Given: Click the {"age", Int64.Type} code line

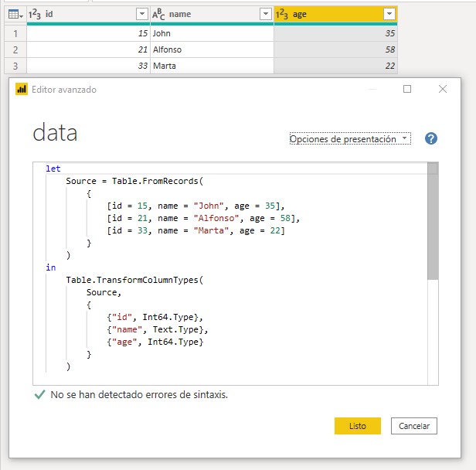Looking at the screenshot, I should [x=155, y=342].
